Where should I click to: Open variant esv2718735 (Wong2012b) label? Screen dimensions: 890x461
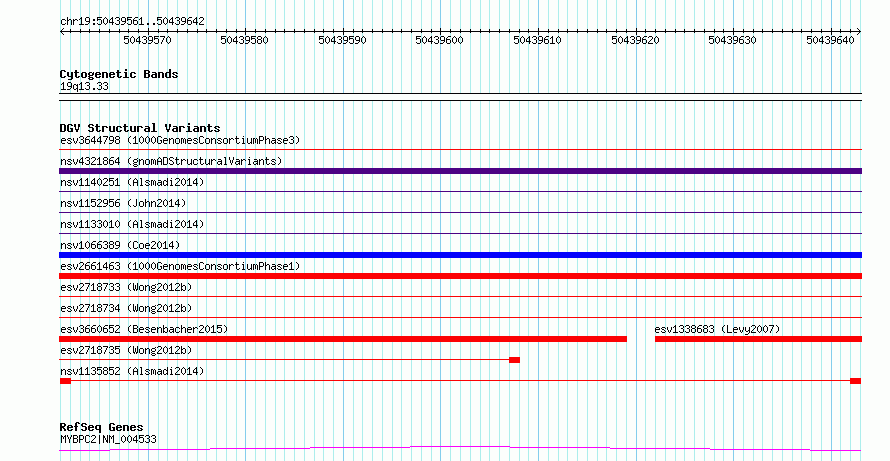coord(126,350)
